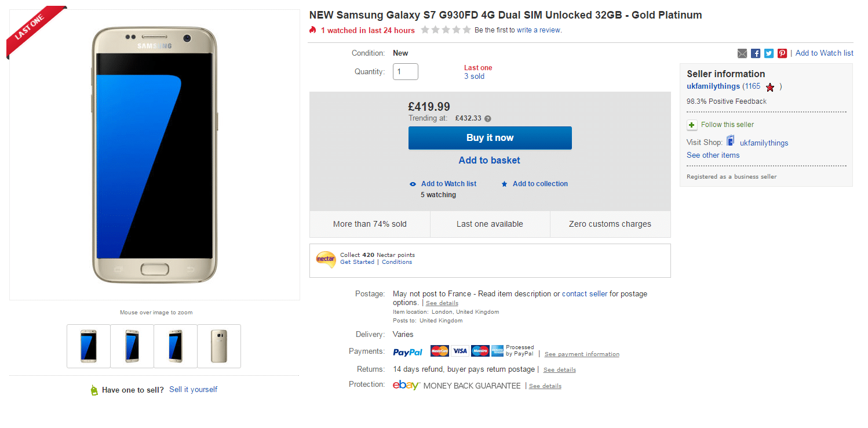Share item on Facebook icon
The width and height of the screenshot is (868, 428).
tap(756, 53)
